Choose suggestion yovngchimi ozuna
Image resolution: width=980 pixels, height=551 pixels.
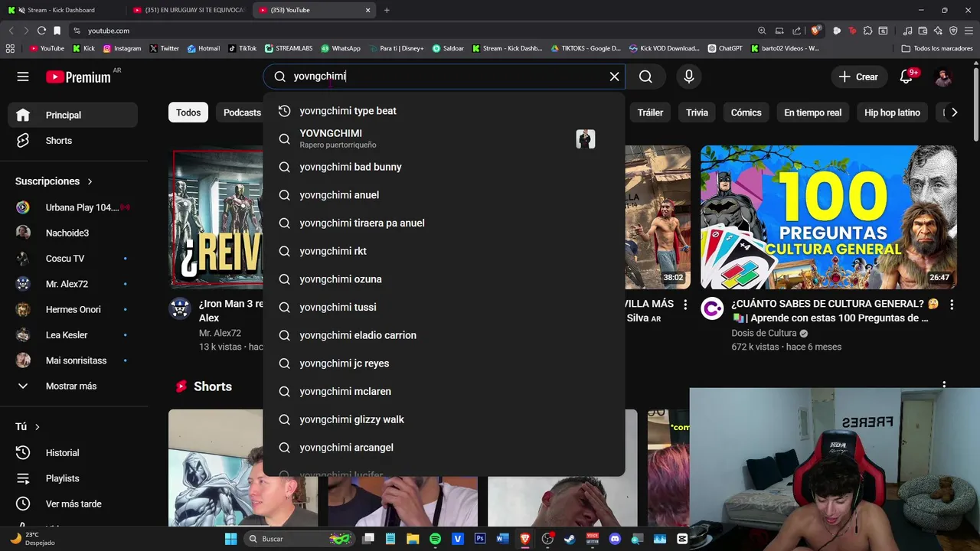[444, 279]
